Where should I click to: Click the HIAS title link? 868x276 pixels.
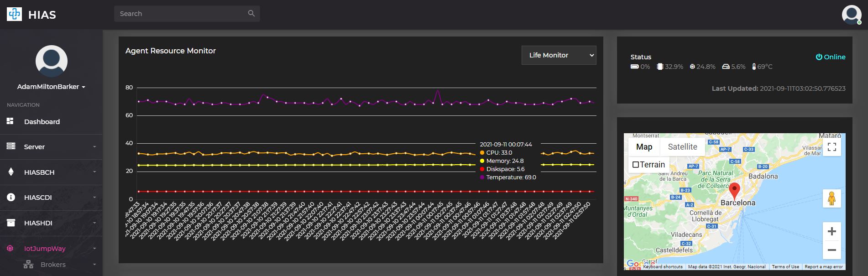[42, 15]
